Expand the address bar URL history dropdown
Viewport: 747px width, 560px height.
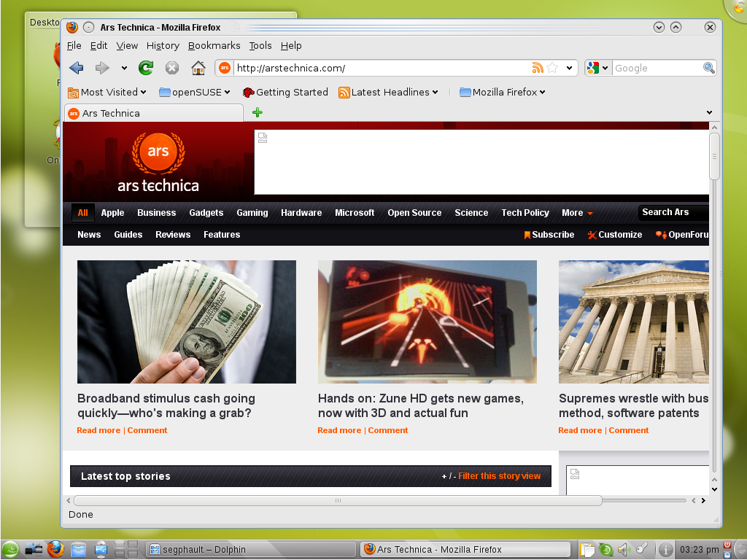(569, 68)
